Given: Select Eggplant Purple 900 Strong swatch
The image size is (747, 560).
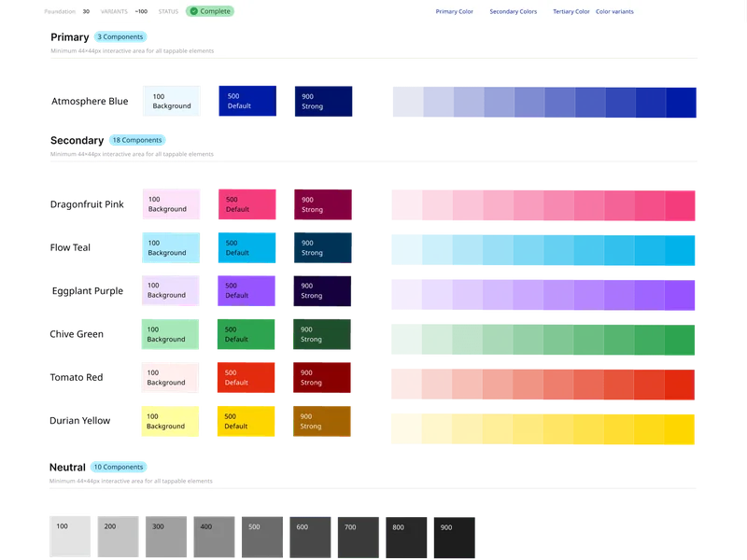Looking at the screenshot, I should (x=322, y=291).
